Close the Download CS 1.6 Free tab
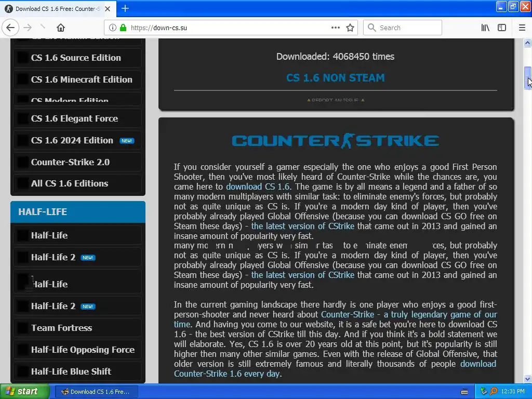Viewport: 532px width, 399px height. click(108, 9)
